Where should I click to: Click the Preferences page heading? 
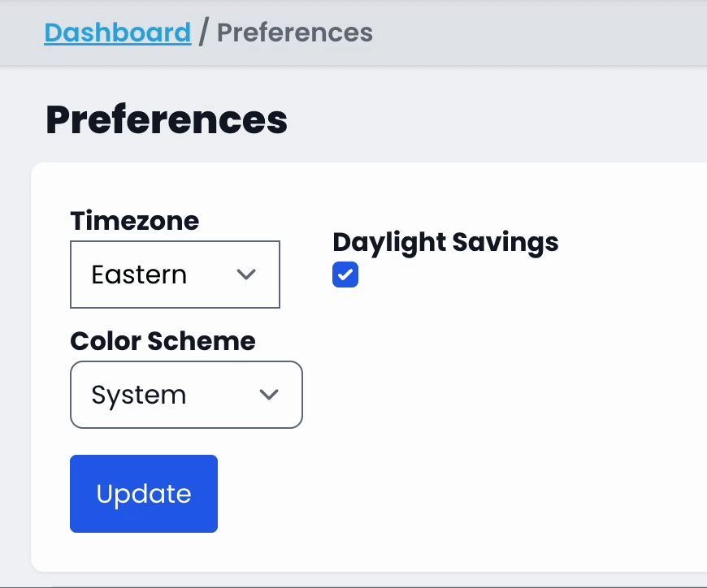[x=167, y=119]
